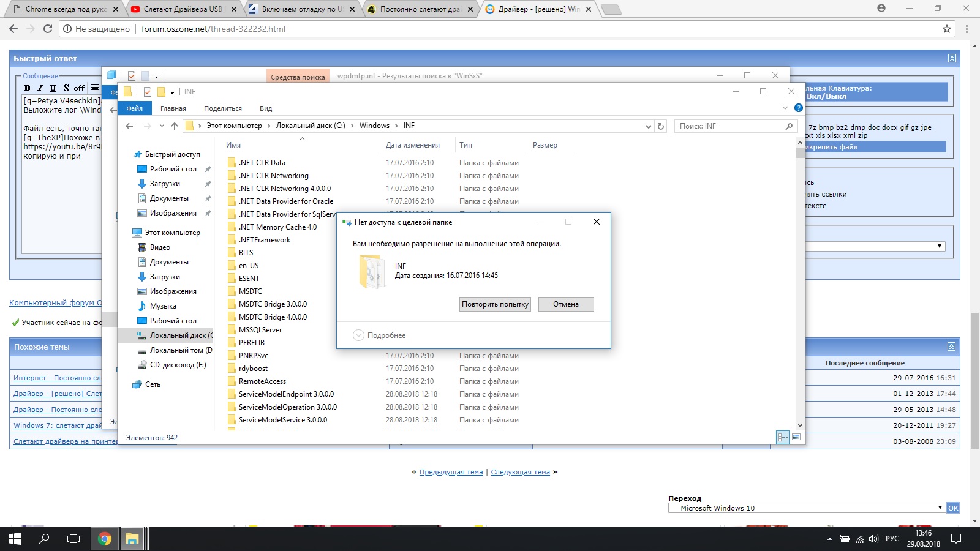The height and width of the screenshot is (551, 980).
Task: Click 'Windows' in the Explorer breadcrumb path
Action: point(374,126)
